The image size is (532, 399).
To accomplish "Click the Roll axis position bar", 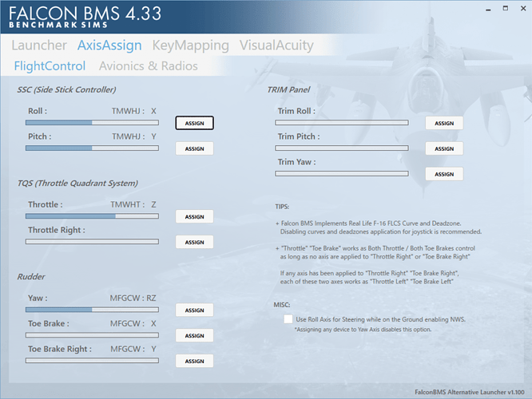I will coord(92,123).
